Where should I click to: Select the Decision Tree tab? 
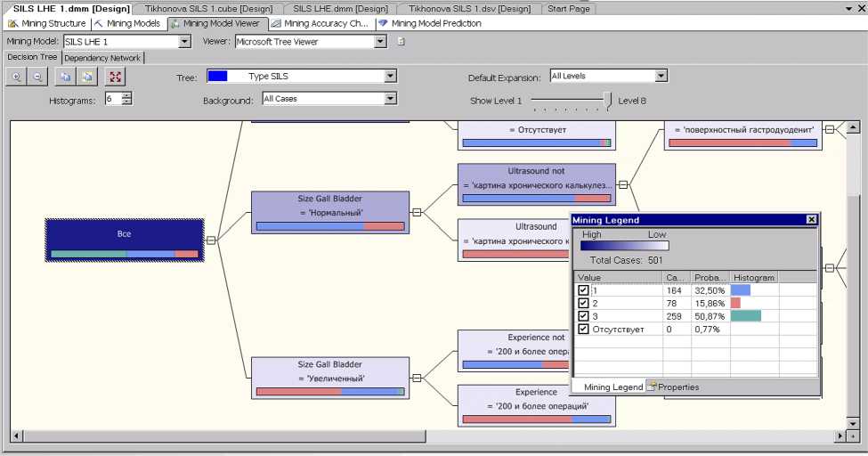32,57
